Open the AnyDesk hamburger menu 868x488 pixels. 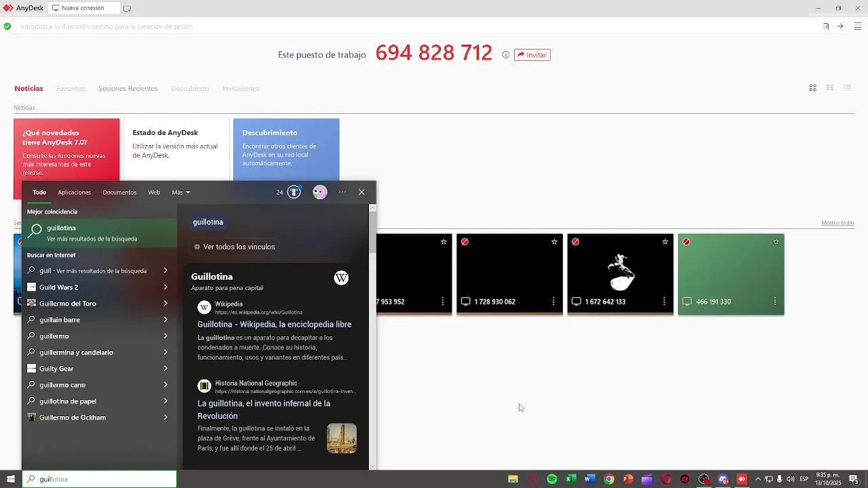pyautogui.click(x=857, y=26)
